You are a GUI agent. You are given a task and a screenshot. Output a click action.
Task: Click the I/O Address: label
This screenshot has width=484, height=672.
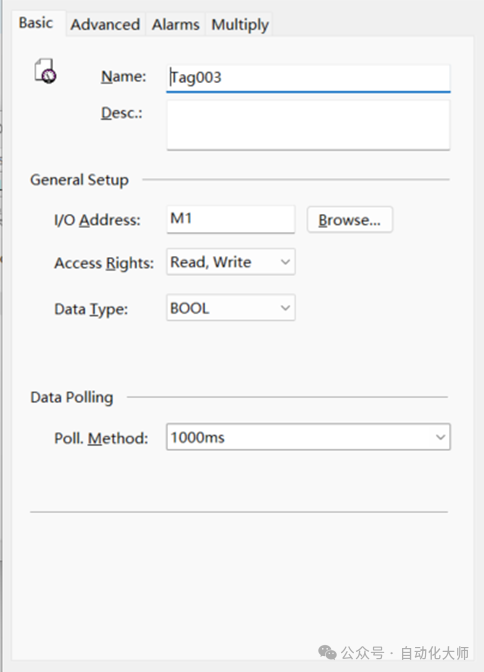pos(97,220)
